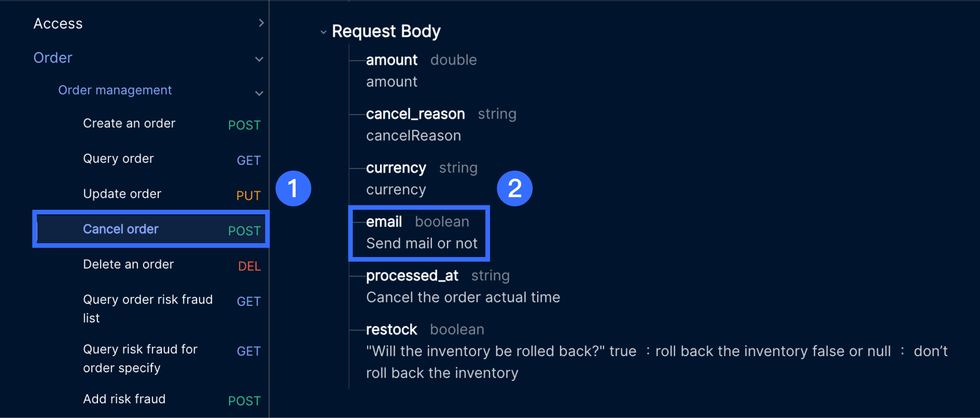Click the email boolean parameter

pos(384,222)
